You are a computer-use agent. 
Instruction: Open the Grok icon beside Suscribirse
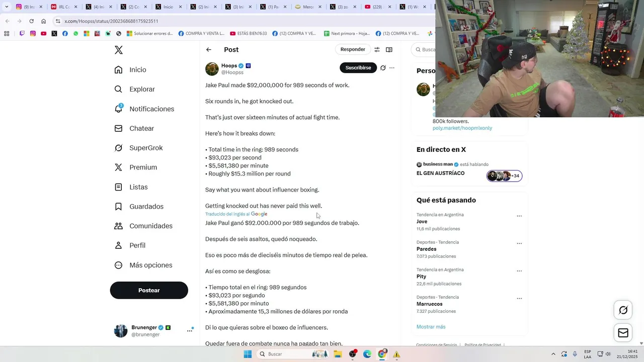383,68
